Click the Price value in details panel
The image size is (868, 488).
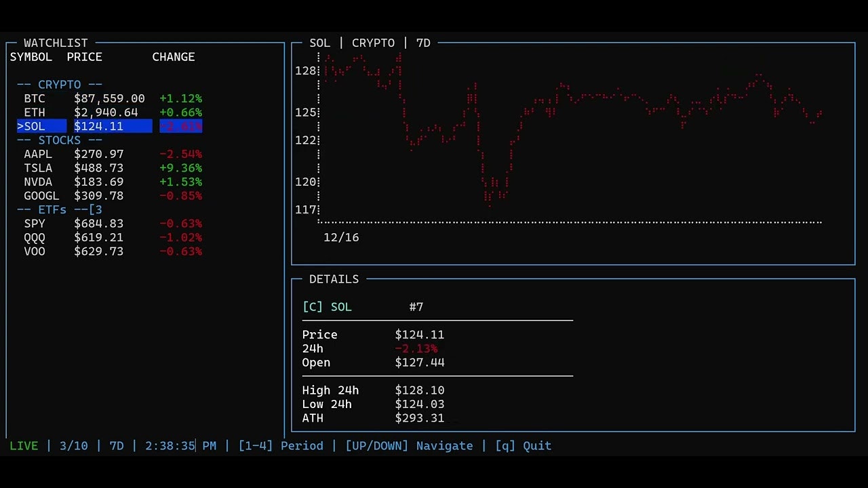tap(420, 335)
